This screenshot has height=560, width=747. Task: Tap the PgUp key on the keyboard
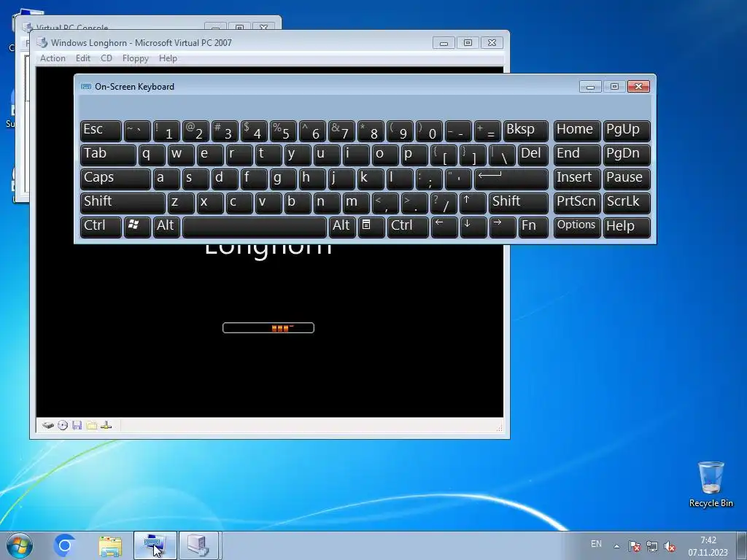627,131
